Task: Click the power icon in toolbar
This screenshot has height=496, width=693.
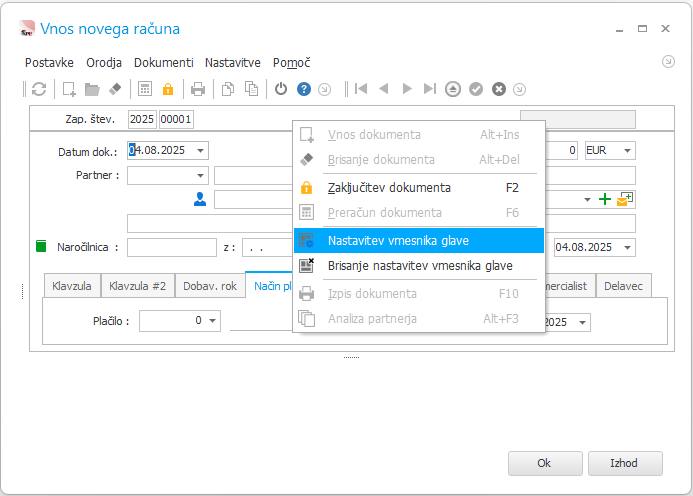Action: click(281, 89)
